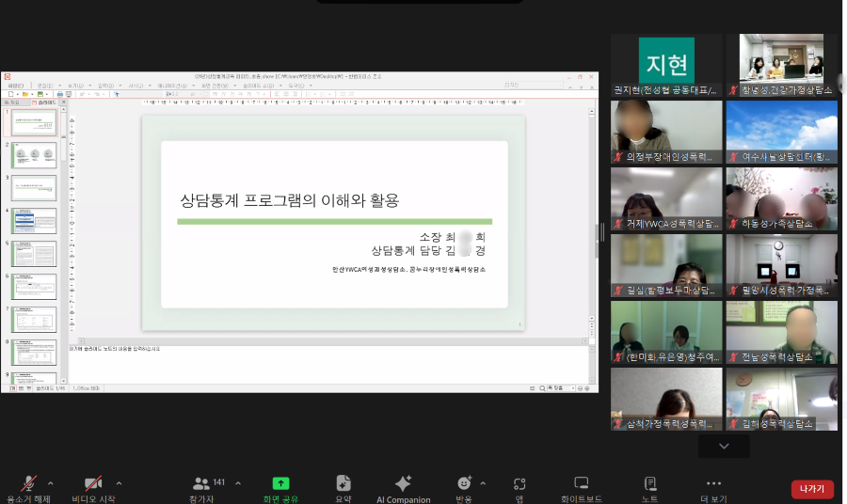This screenshot has height=504, width=847.
Task: Open the reactions (반응) smiley
Action: (x=464, y=483)
